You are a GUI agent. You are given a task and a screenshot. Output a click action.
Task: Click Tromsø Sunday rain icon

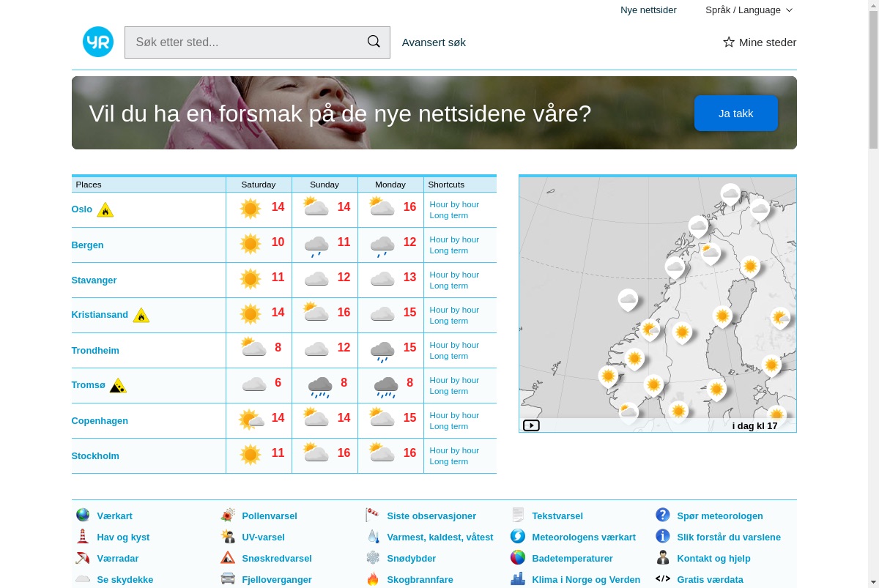320,387
